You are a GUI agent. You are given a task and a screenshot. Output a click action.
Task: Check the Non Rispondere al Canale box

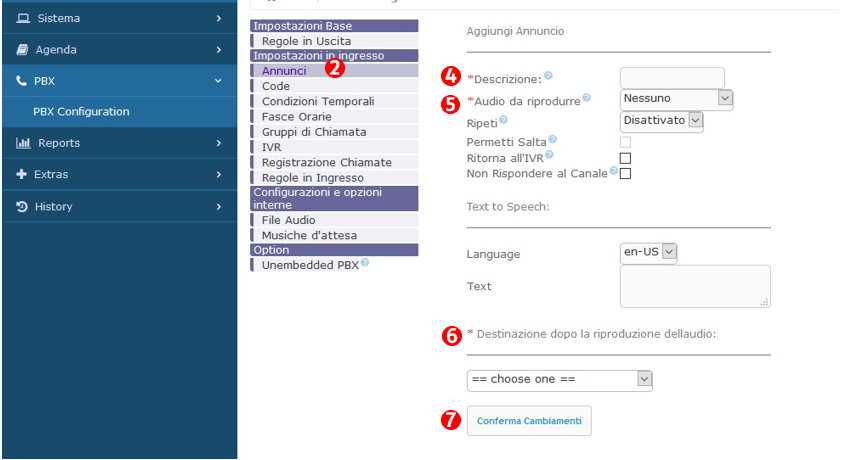coord(625,173)
